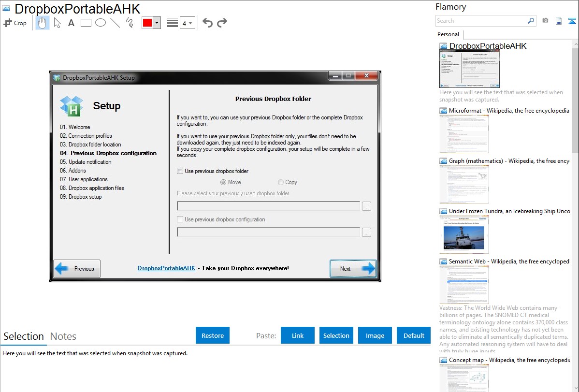Click the camera capture icon
This screenshot has width=579, height=392.
(x=545, y=21)
